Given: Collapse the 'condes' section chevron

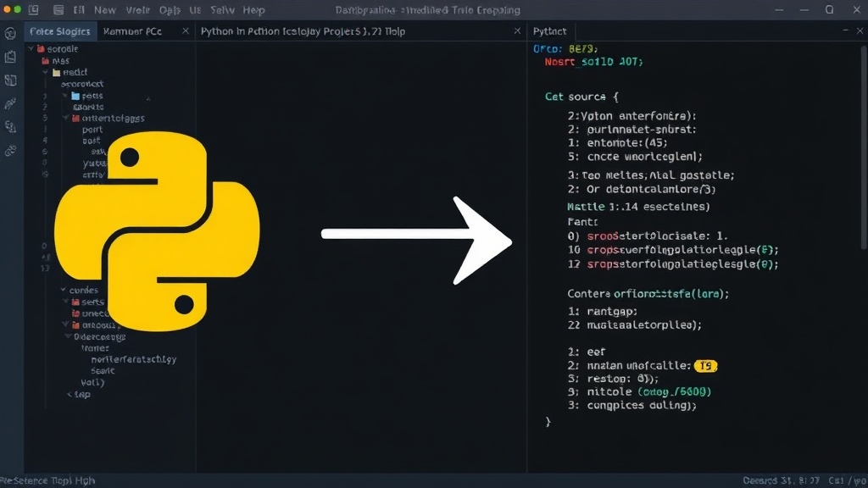Looking at the screenshot, I should 63,290.
